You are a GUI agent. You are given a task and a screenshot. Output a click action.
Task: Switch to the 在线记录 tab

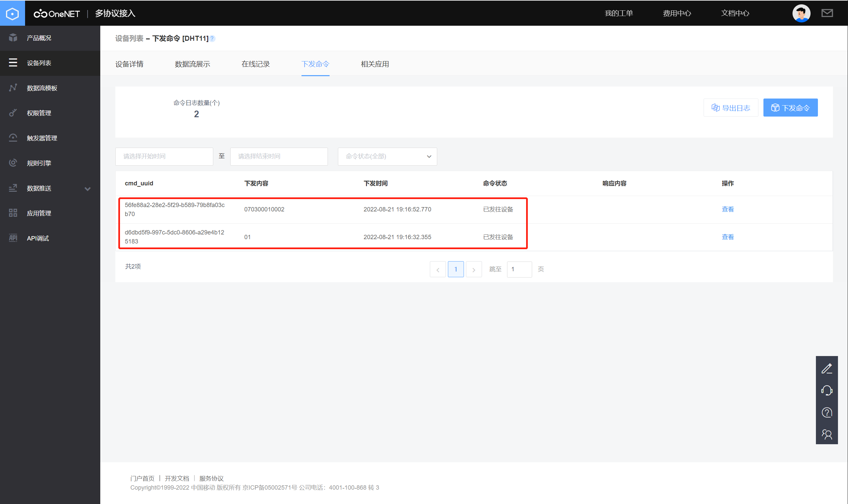(x=256, y=64)
